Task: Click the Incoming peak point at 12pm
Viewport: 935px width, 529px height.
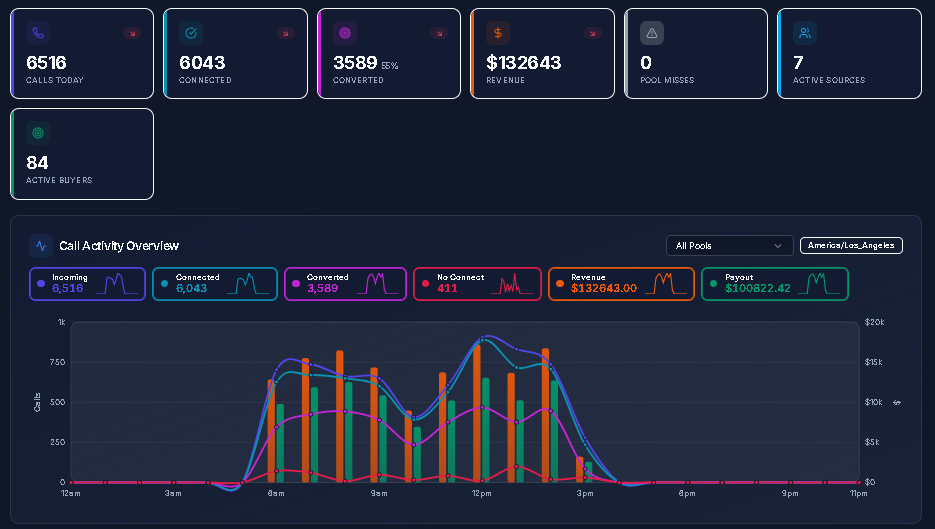Action: 482,338
